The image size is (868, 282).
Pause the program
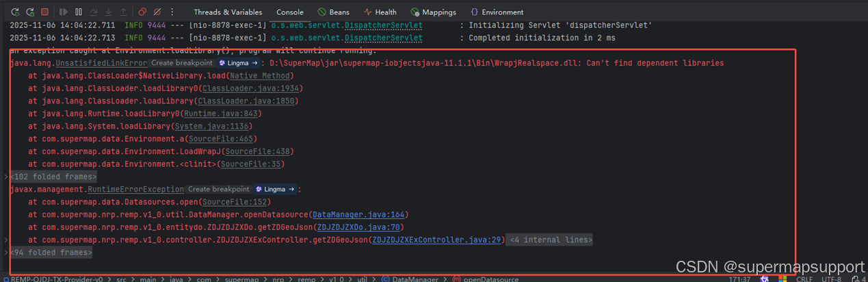tap(79, 12)
